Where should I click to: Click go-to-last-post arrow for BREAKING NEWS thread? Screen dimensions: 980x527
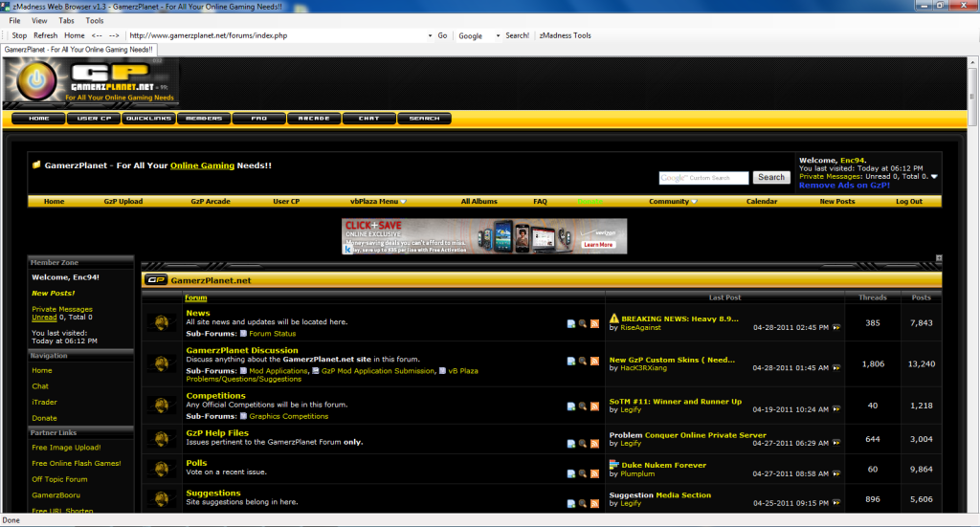click(x=836, y=327)
